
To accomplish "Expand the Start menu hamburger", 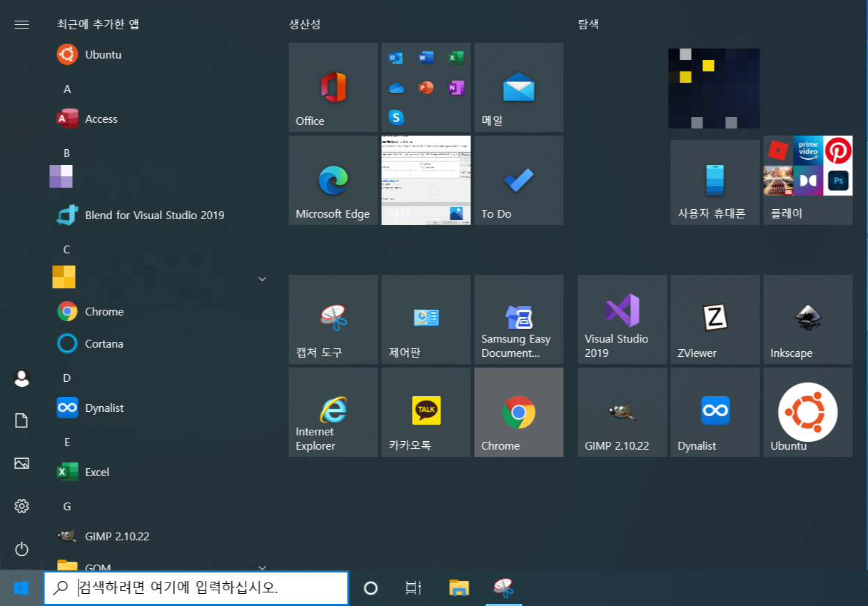I will pyautogui.click(x=21, y=24).
